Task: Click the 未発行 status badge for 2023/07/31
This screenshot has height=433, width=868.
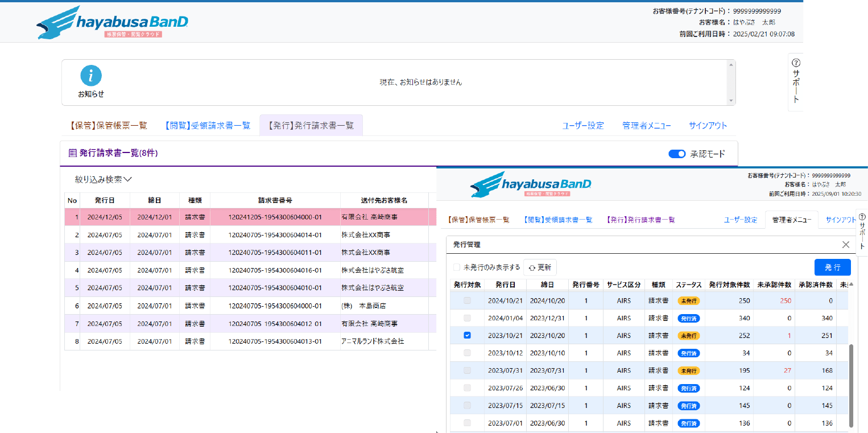Action: (x=688, y=371)
